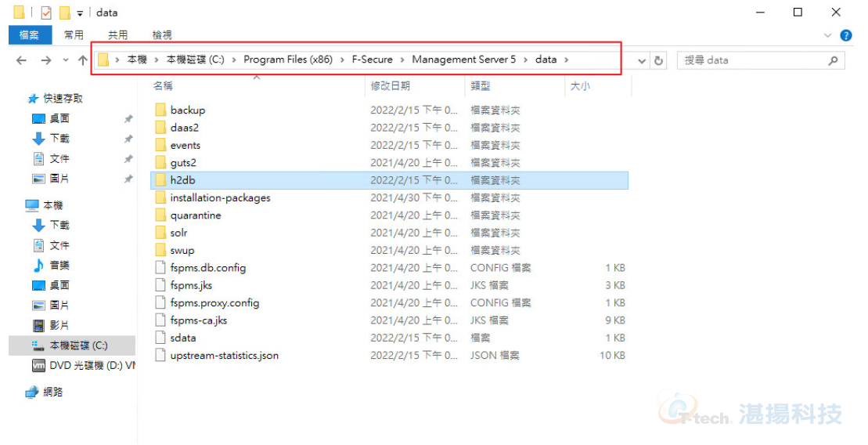
Task: Open the Help question mark icon
Action: 846,35
